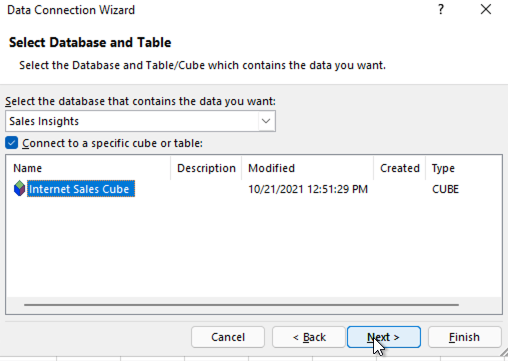The height and width of the screenshot is (361, 508).
Task: Click the Cancel button
Action: pyautogui.click(x=228, y=337)
